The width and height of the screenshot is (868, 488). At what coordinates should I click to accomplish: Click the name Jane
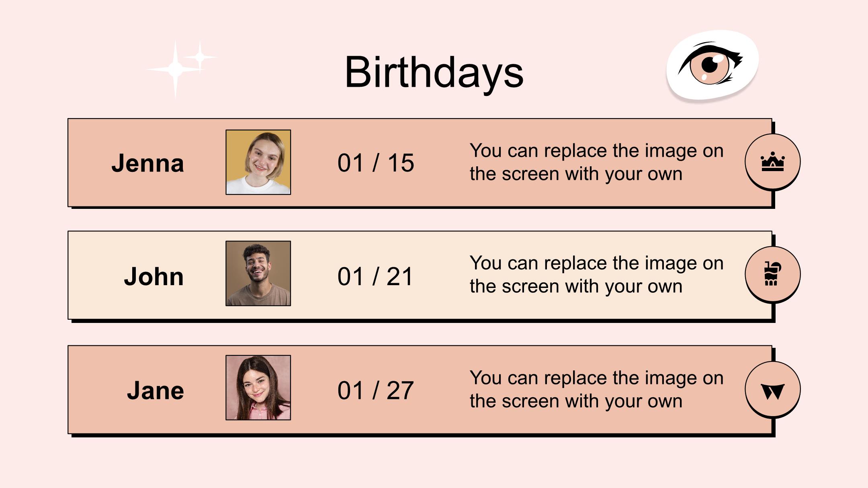(x=155, y=390)
